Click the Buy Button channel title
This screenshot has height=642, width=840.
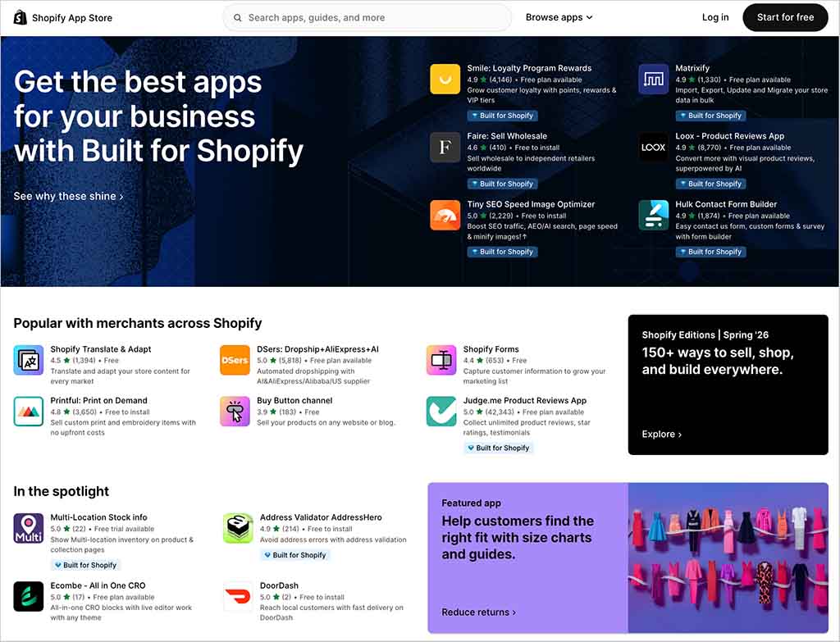[294, 400]
